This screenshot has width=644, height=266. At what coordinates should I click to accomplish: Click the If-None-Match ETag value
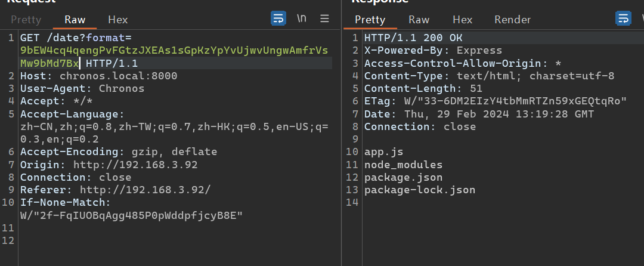click(x=131, y=215)
